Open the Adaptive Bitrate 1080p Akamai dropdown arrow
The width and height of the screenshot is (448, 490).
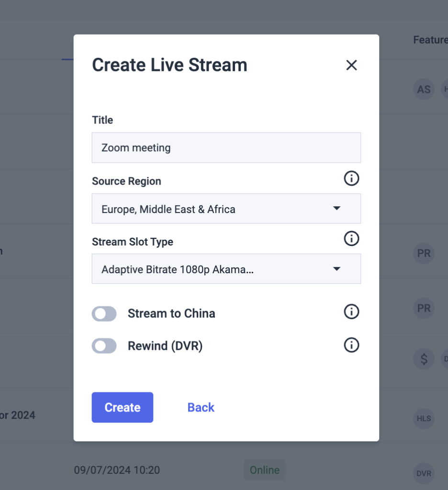point(336,268)
